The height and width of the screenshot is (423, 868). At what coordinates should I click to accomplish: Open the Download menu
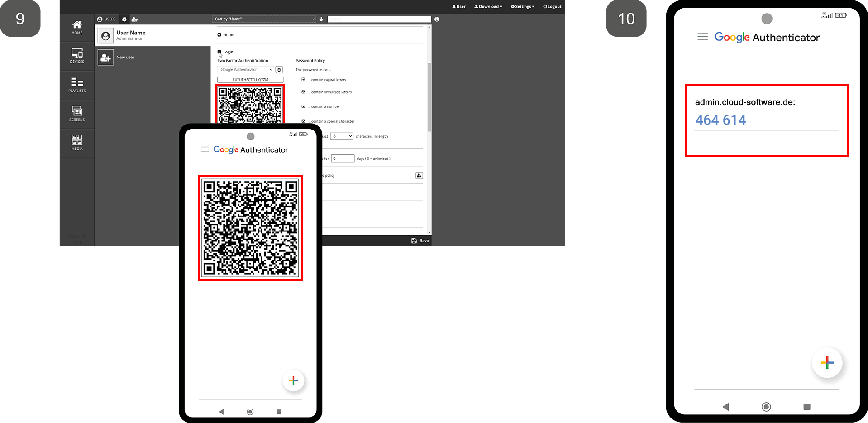click(x=488, y=7)
